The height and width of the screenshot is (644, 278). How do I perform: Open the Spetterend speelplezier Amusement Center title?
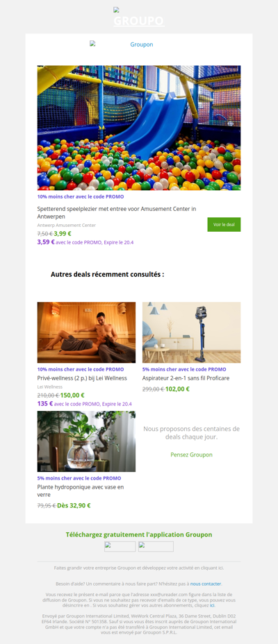click(x=117, y=212)
